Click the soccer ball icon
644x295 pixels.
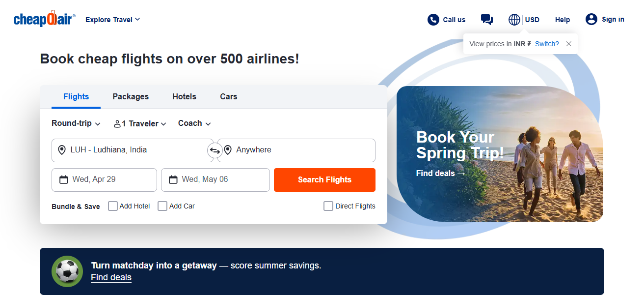tap(67, 271)
